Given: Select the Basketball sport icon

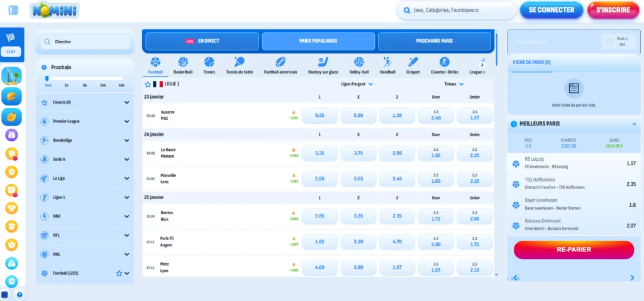Looking at the screenshot, I should pos(183,62).
